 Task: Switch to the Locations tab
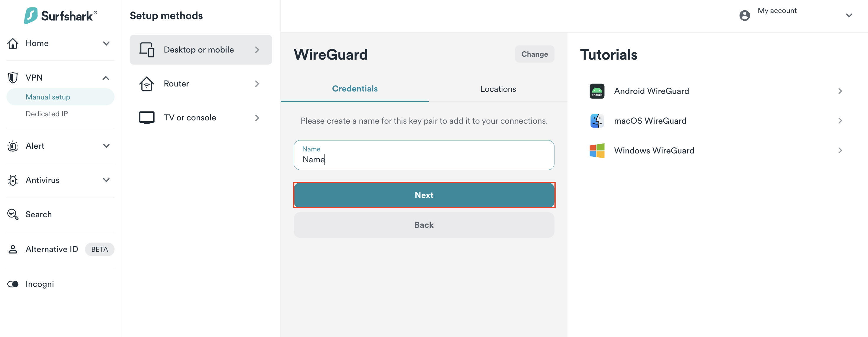[x=498, y=89]
